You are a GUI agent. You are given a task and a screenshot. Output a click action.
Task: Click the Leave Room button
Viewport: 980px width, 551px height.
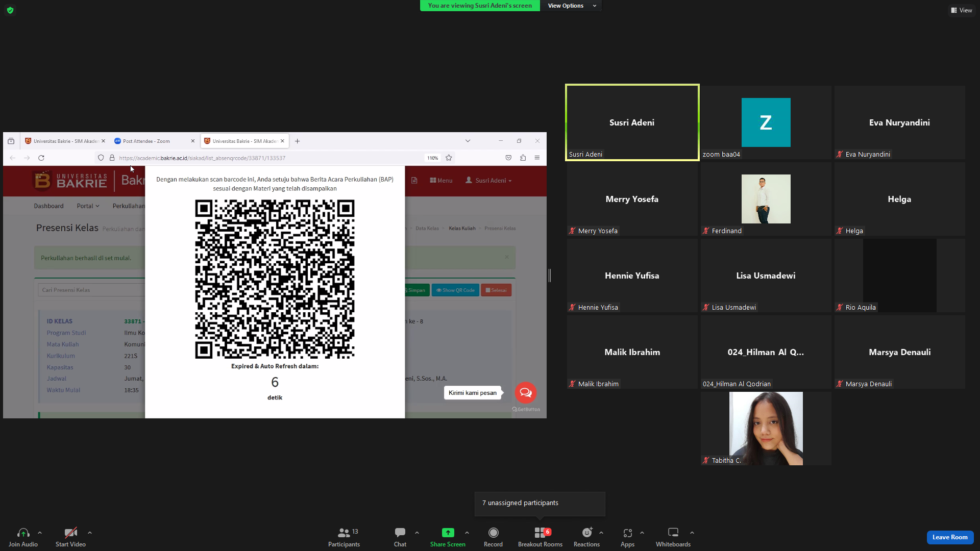(950, 537)
